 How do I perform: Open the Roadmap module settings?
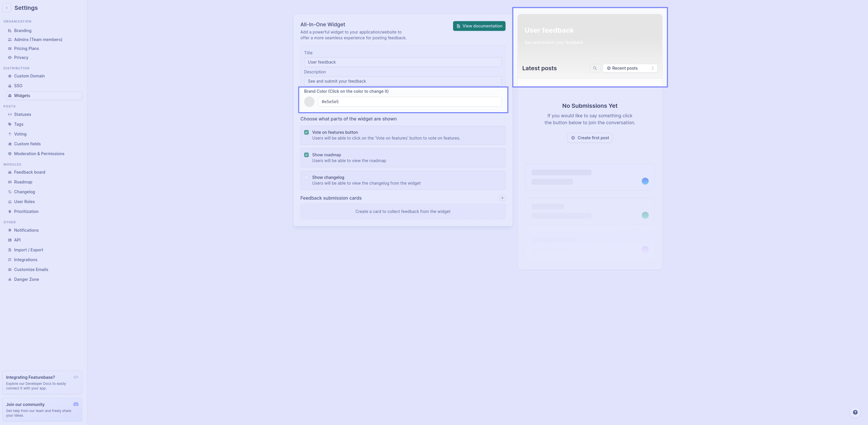click(23, 182)
